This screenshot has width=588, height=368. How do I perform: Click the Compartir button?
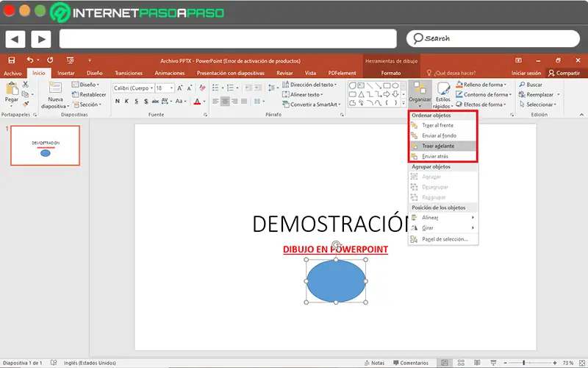pyautogui.click(x=564, y=74)
